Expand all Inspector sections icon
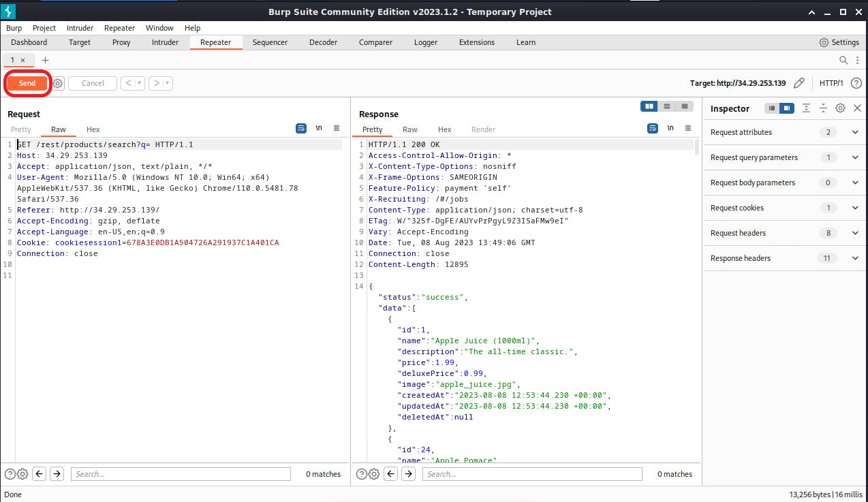868x502 pixels. [806, 108]
